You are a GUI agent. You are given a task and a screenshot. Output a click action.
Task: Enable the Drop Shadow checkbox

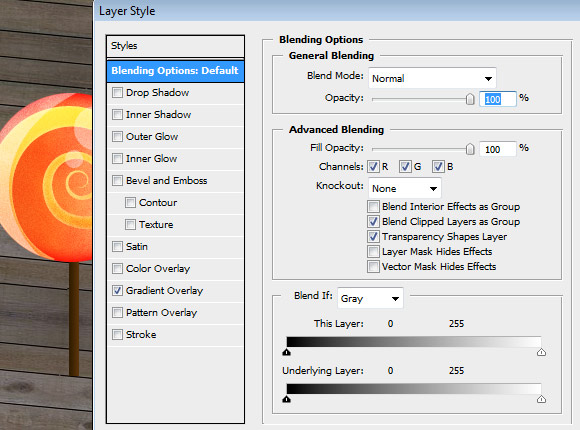117,92
